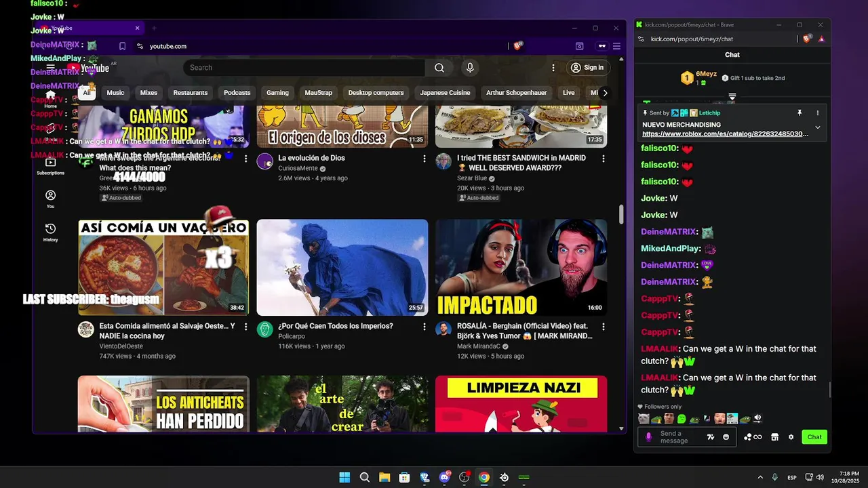Click the chat sound volume icon
This screenshot has width=868, height=488.
click(757, 419)
